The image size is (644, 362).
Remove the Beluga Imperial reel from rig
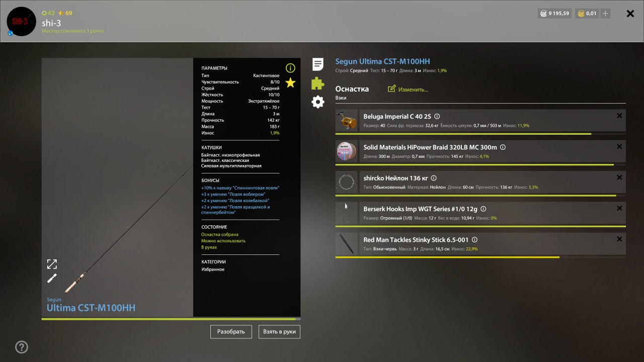tap(619, 116)
